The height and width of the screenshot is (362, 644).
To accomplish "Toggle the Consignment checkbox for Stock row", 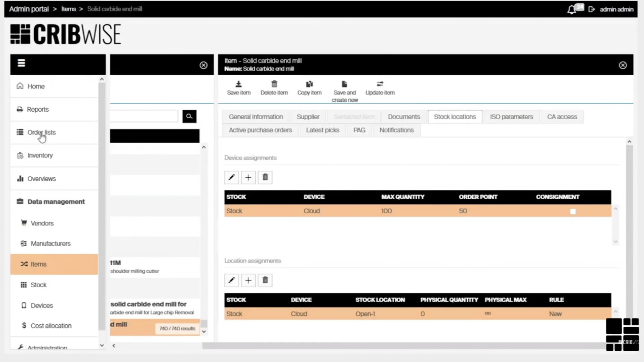I will click(573, 211).
